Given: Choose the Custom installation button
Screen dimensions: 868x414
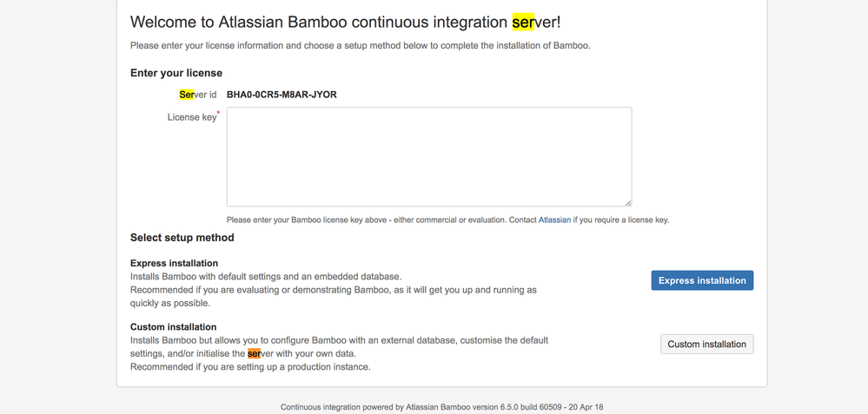Looking at the screenshot, I should coord(707,344).
